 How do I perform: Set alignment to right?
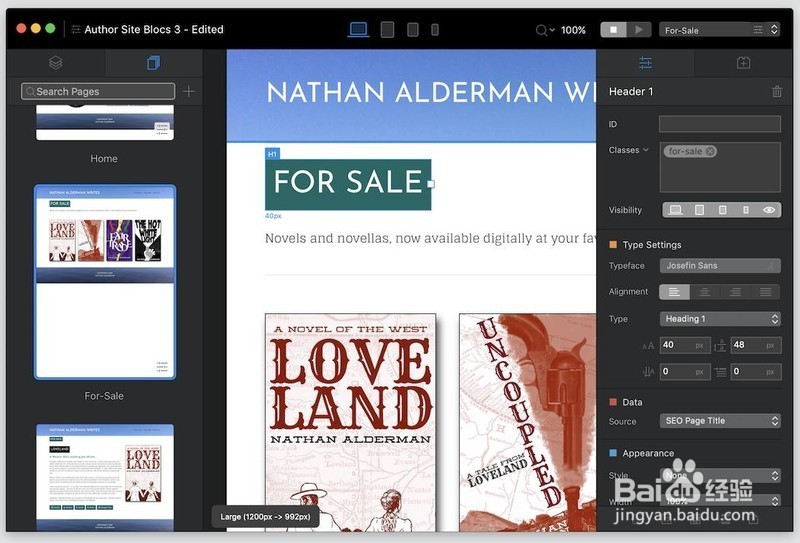click(735, 292)
